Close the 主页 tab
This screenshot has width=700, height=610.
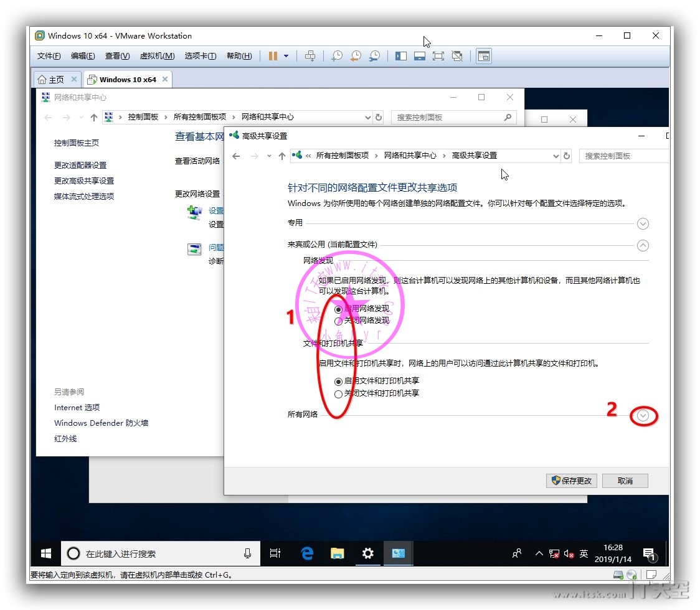[x=74, y=80]
